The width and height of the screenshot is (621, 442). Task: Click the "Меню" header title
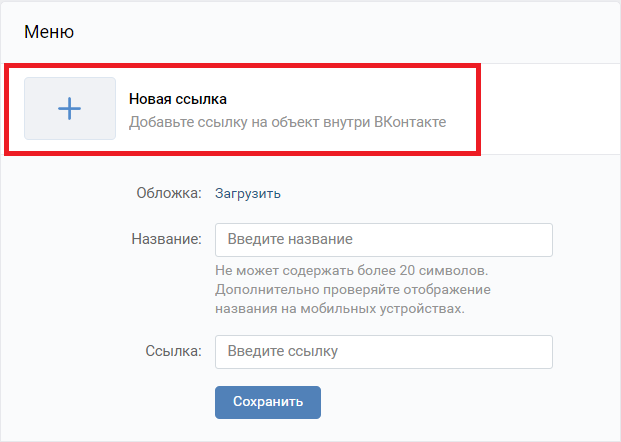pos(49,32)
